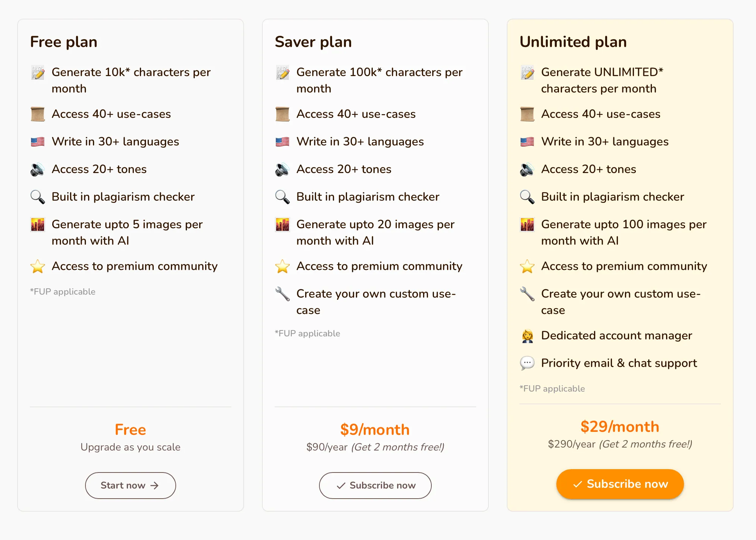Click the memo icon in Free plan
756x540 pixels.
(38, 72)
